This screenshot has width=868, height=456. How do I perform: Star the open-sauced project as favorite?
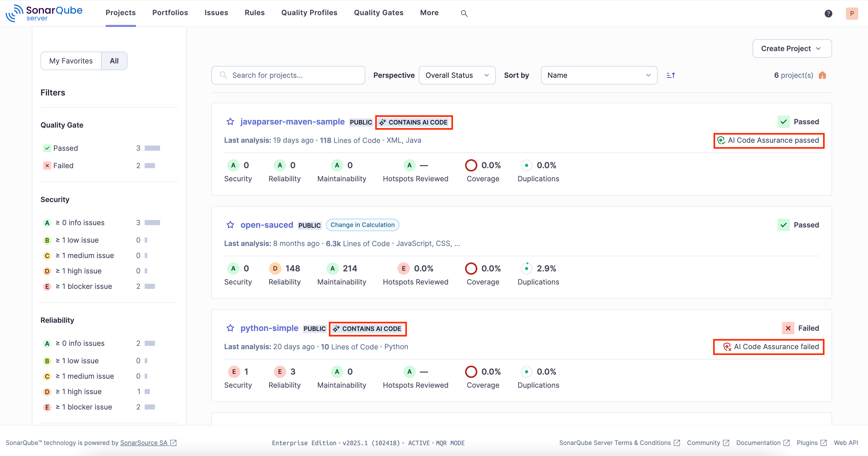point(230,225)
